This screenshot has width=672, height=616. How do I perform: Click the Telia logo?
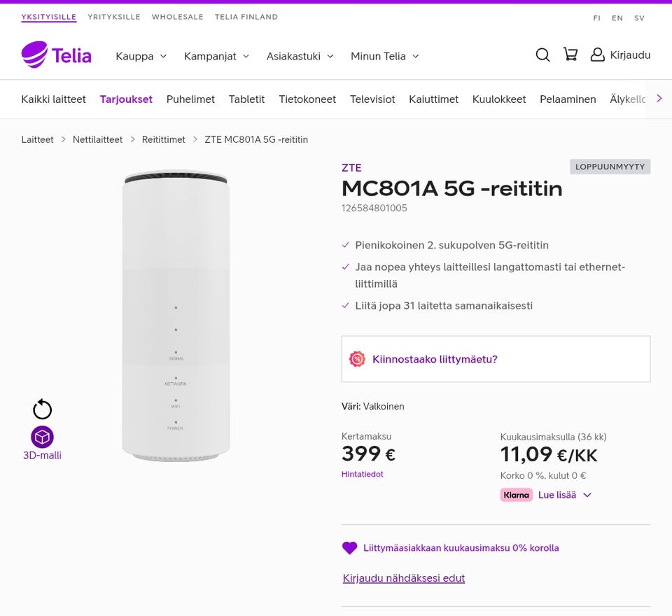(x=57, y=55)
